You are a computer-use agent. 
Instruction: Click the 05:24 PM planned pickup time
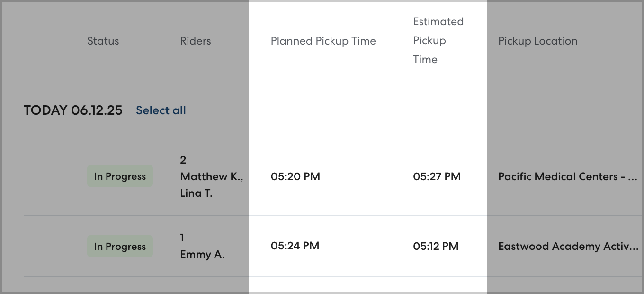[295, 246]
